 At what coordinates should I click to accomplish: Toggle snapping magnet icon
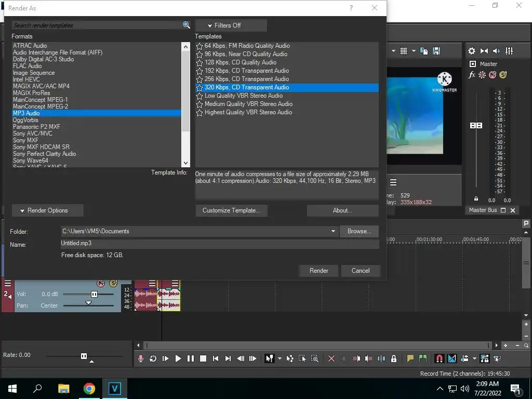(440, 358)
